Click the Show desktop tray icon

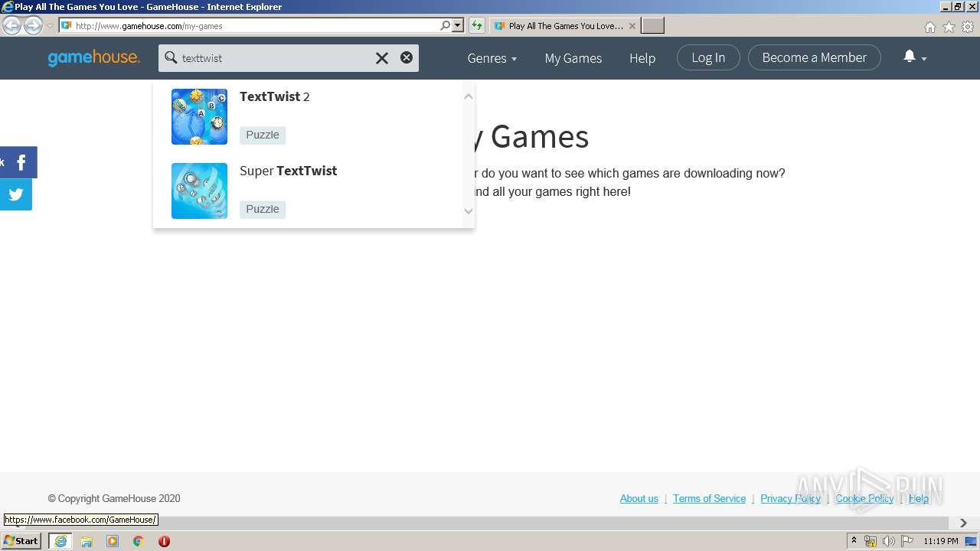point(972,541)
